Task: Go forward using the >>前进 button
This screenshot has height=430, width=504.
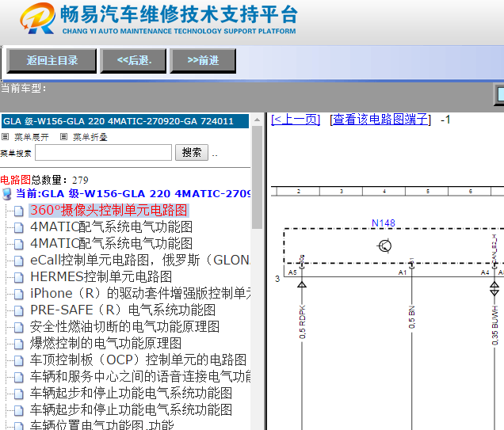Action: tap(203, 61)
